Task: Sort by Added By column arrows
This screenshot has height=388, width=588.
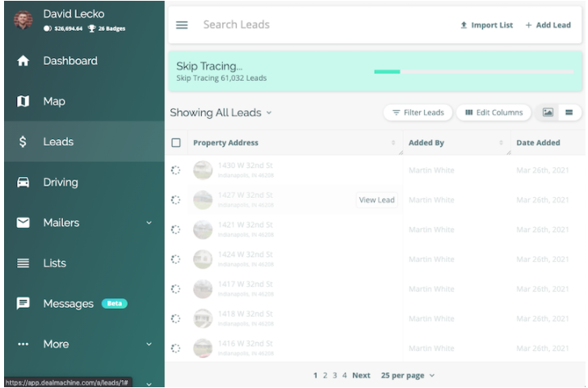Action: click(x=501, y=142)
